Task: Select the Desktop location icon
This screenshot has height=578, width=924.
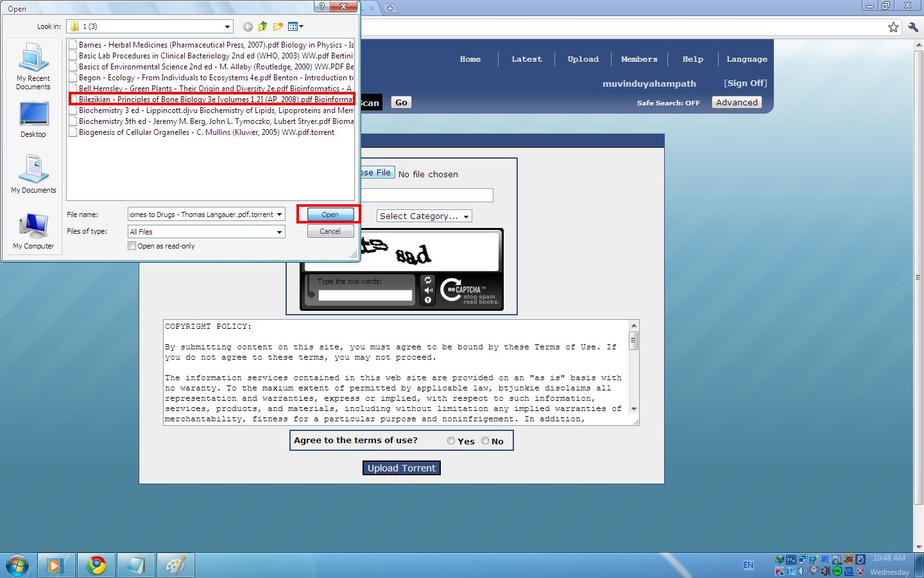Action: click(33, 120)
